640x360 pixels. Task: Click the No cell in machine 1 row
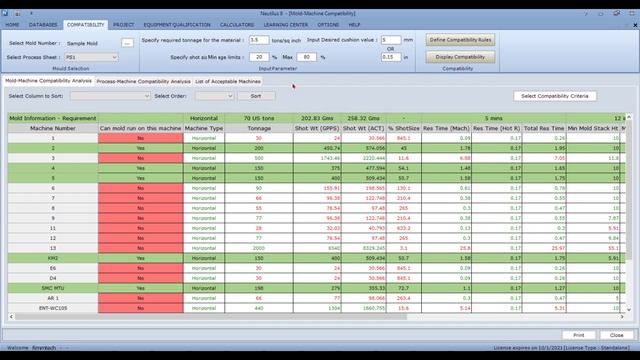(x=140, y=138)
